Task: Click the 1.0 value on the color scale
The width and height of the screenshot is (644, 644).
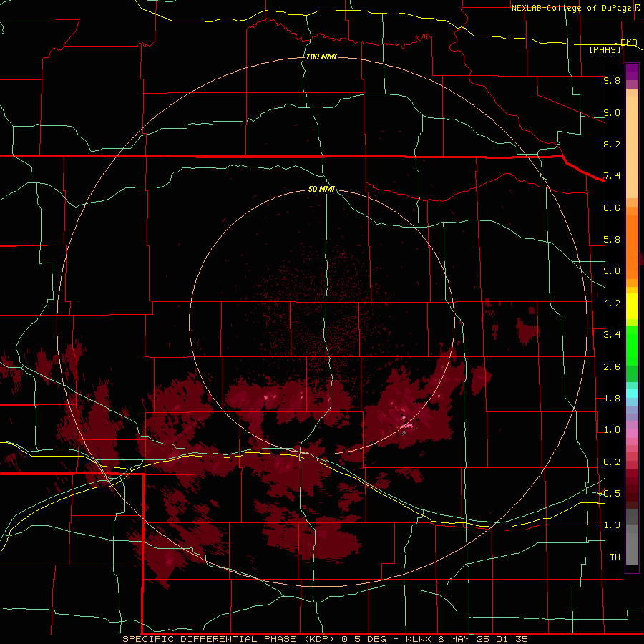Action: (612, 430)
